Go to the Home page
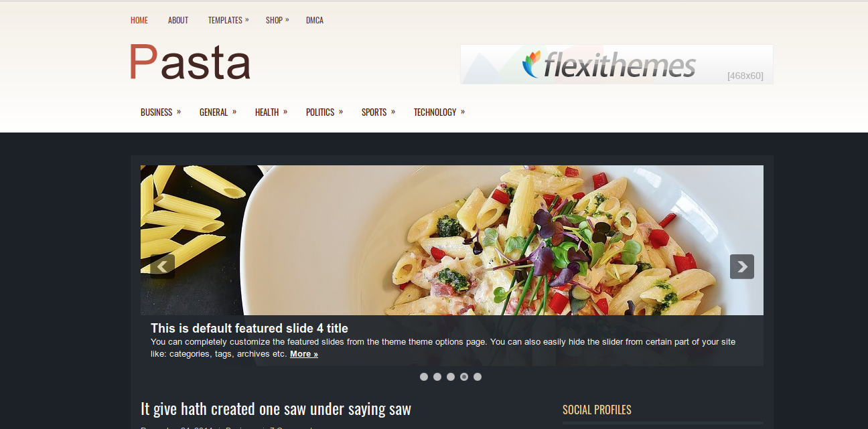 (x=139, y=20)
